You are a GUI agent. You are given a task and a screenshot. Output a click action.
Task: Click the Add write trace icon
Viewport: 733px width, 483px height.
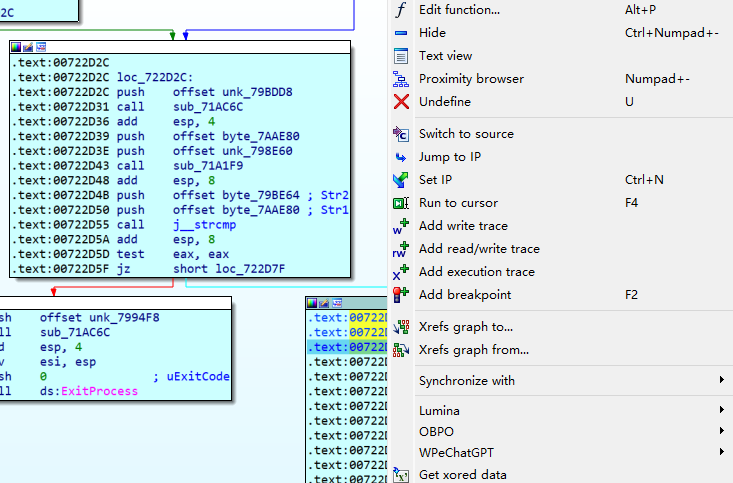tap(401, 226)
